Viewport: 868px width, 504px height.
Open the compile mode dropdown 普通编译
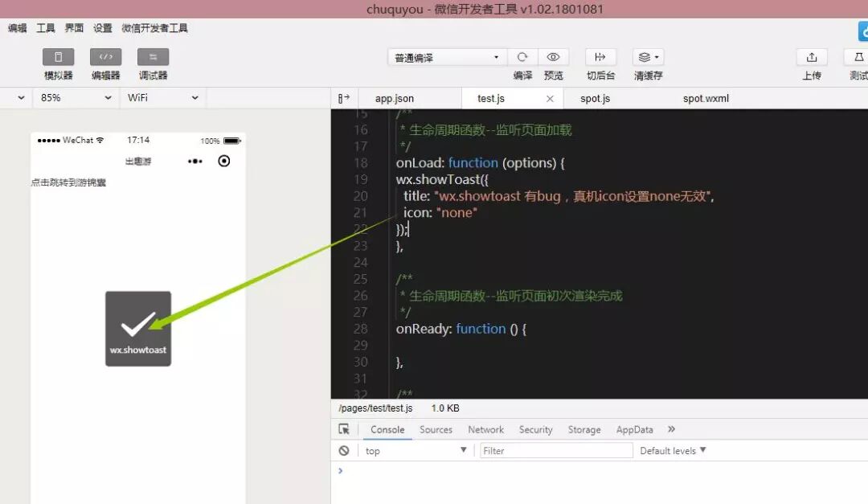pyautogui.click(x=446, y=58)
